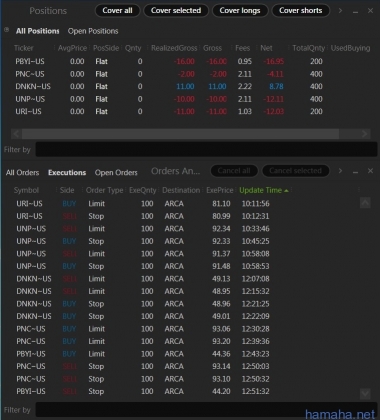Click DNKN~US net value 8.78
This screenshot has height=420, width=380.
pyautogui.click(x=276, y=87)
